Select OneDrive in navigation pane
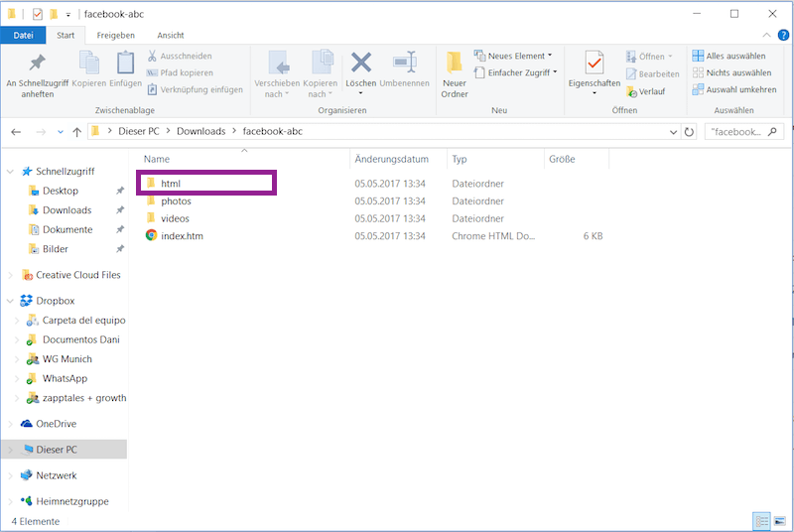Image resolution: width=794 pixels, height=532 pixels. (x=56, y=424)
